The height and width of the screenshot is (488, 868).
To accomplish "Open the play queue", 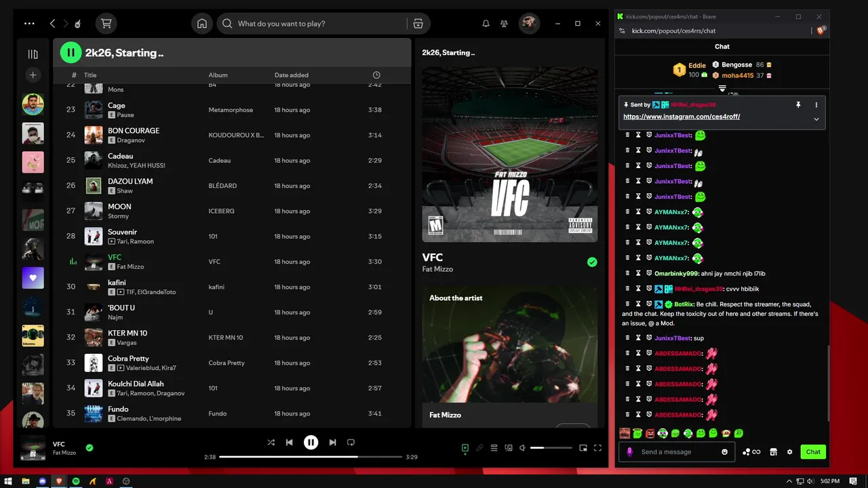I will click(x=494, y=448).
